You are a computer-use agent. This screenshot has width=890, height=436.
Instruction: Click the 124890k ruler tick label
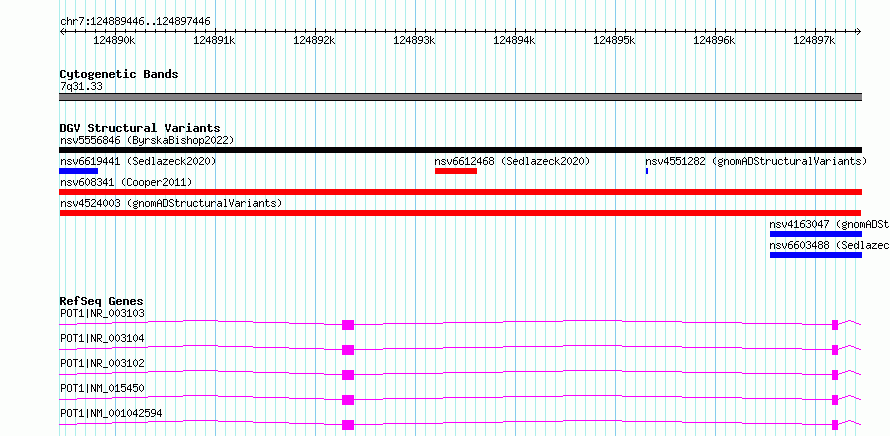click(x=115, y=41)
